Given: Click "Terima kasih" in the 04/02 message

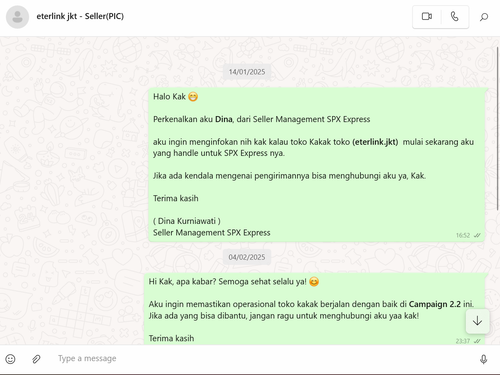Looking at the screenshot, I should [x=171, y=338].
